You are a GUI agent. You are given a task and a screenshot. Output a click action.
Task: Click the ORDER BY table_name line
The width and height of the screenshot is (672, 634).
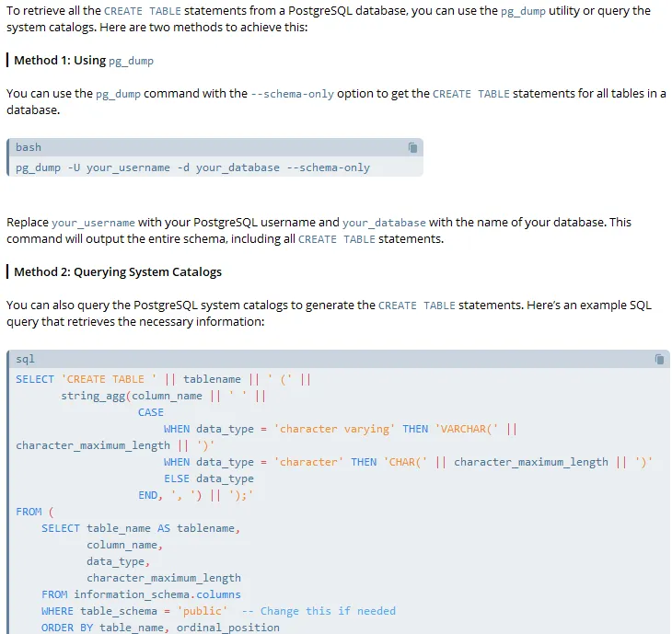160,628
